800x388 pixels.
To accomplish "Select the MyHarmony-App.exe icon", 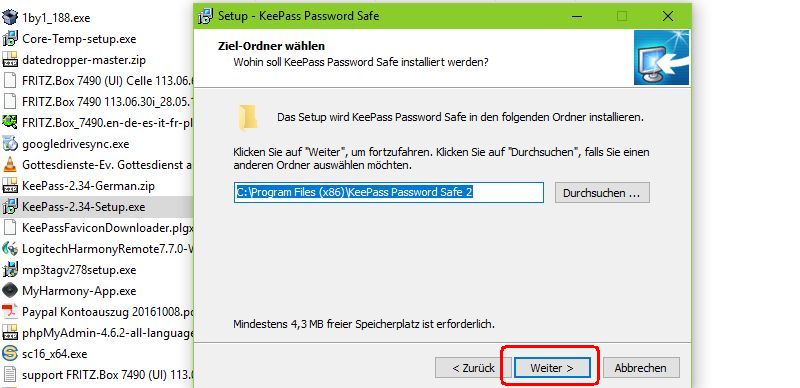I will (10, 291).
